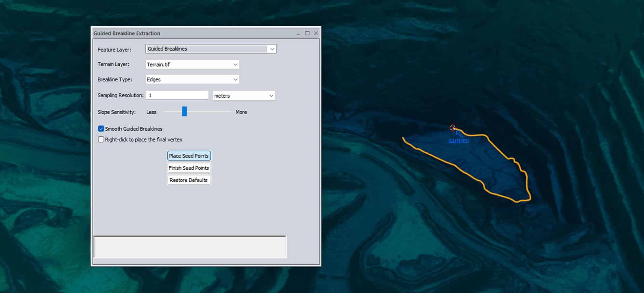The width and height of the screenshot is (644, 293).
Task: Enable right-click to place the final vertex
Action: (101, 139)
